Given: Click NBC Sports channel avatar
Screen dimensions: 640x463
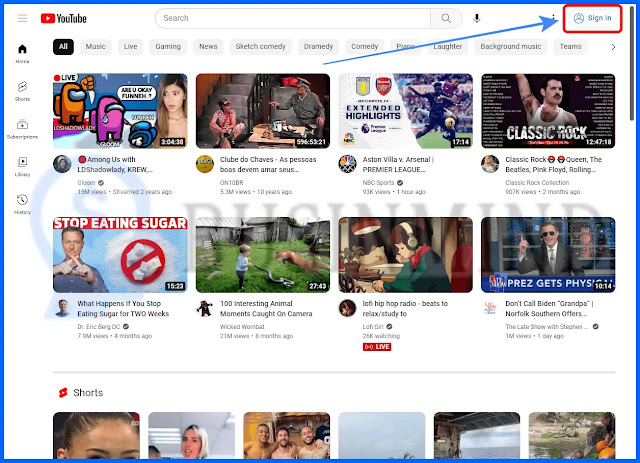Looking at the screenshot, I should tap(347, 164).
